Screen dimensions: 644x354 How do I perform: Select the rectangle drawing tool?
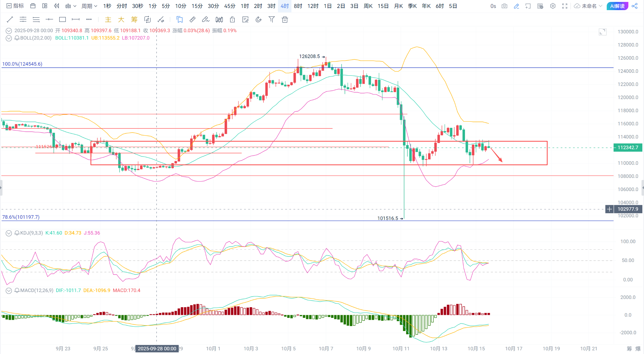pyautogui.click(x=63, y=19)
